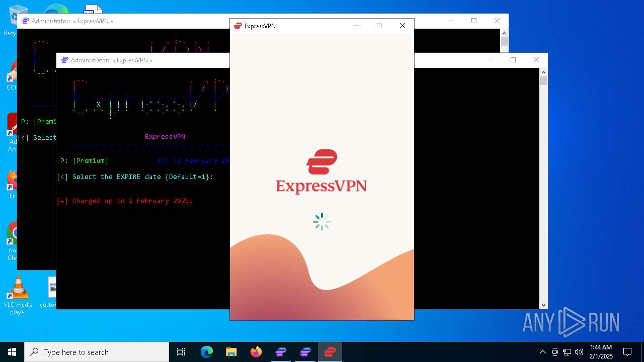Click the CCleaner desktop shortcut

tap(12, 75)
